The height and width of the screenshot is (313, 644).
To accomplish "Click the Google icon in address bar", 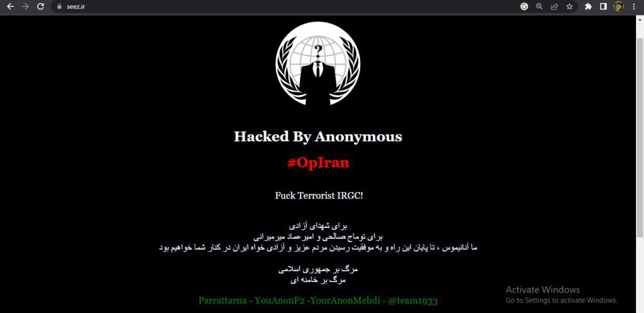I will coord(524,7).
